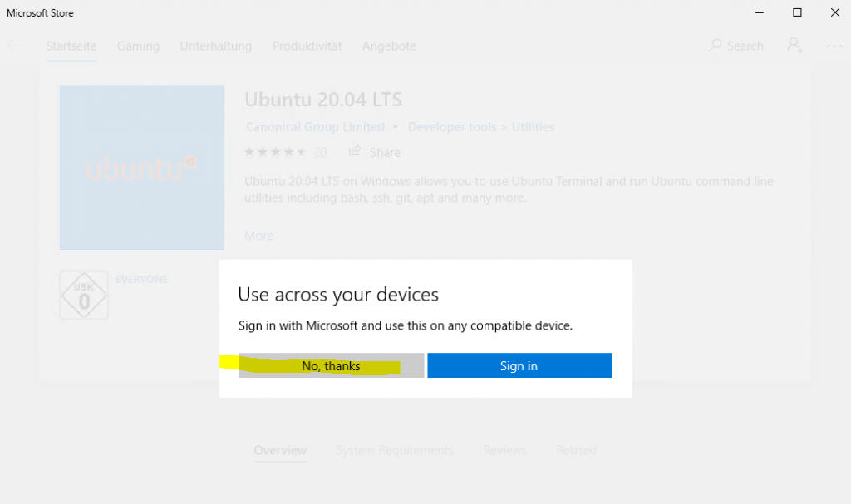This screenshot has height=504, width=851.
Task: Click the rating count 20
Action: pyautogui.click(x=320, y=153)
